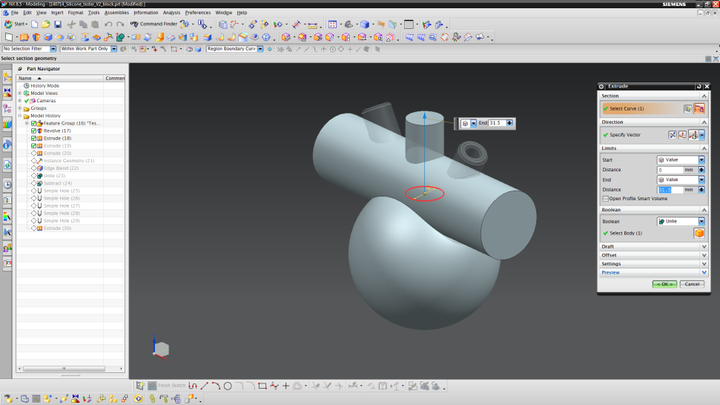Open the End limit Value dropdown
720x405 pixels.
701,180
